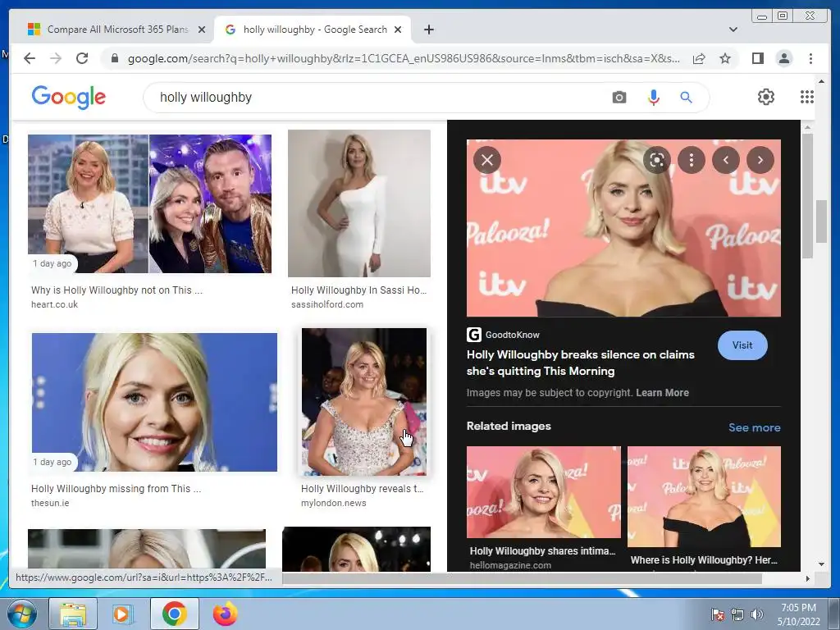The image size is (840, 630).
Task: Open the mylondon.news image result
Action: click(364, 402)
